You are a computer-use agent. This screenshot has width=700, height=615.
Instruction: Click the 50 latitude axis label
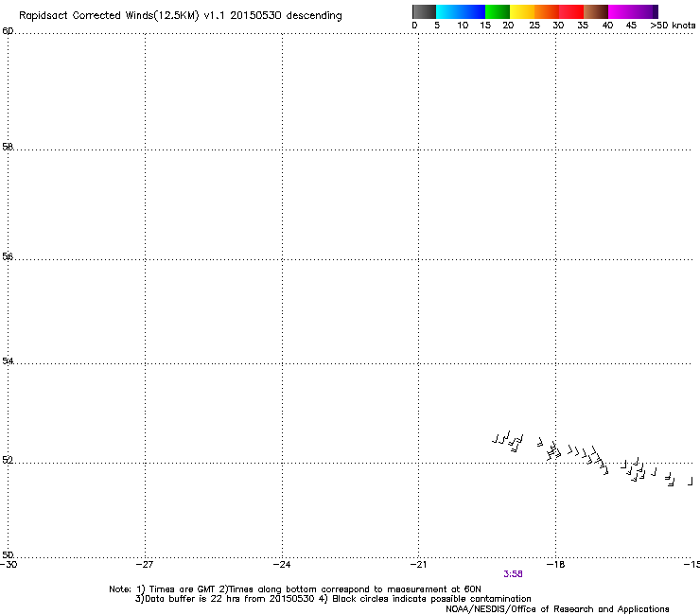8,554
